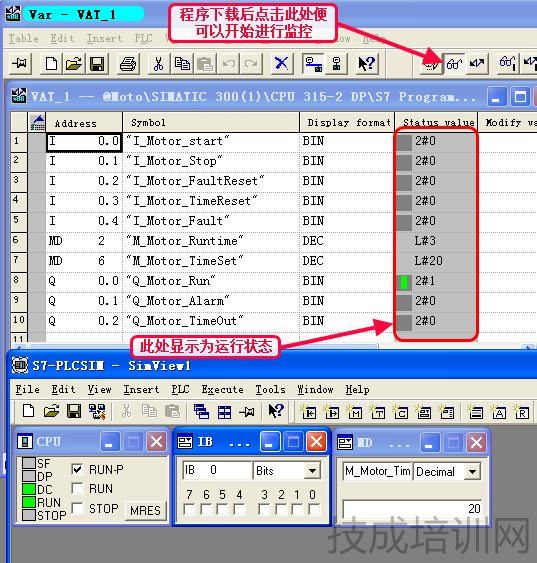Set bit 2 checkbox of IB 0
Viewport: 537px width, 563px height.
pyautogui.click(x=281, y=509)
